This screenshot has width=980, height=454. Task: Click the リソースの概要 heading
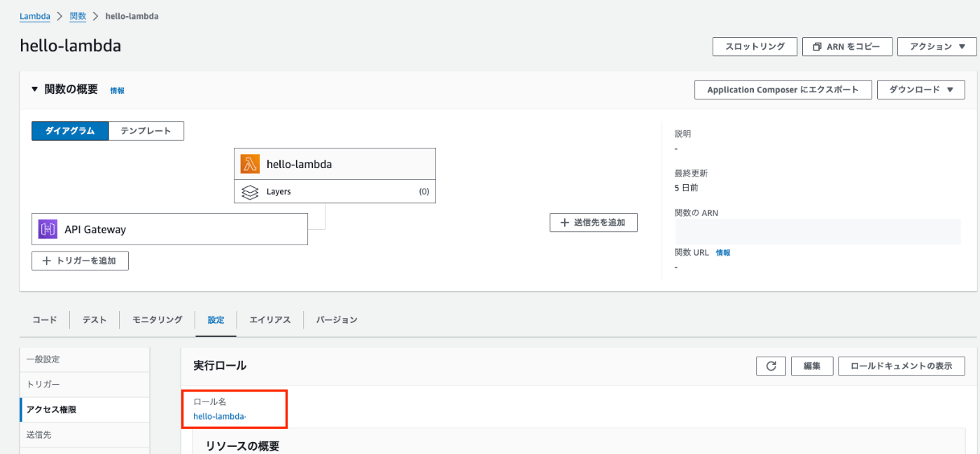coord(242,446)
